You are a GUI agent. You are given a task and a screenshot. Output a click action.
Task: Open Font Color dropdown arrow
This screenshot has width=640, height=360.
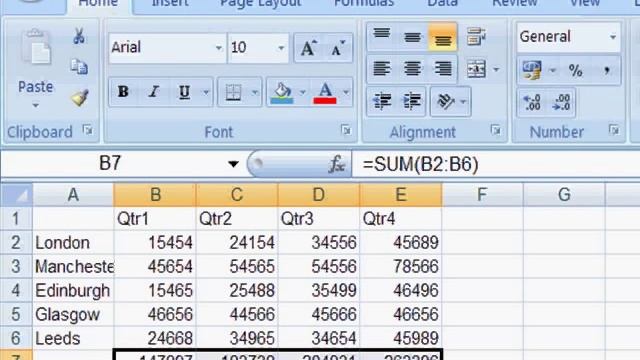[346, 93]
